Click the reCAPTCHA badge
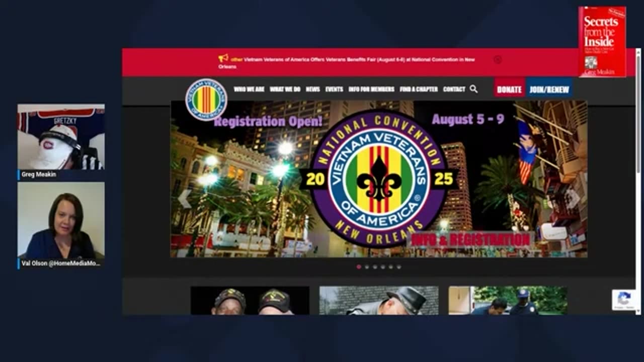This screenshot has width=644, height=362. pos(624,300)
